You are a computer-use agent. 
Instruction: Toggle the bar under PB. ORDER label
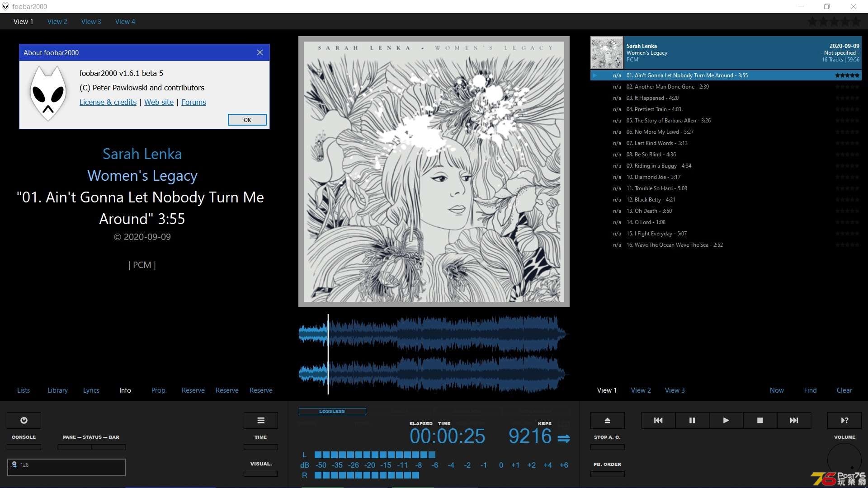pyautogui.click(x=608, y=474)
